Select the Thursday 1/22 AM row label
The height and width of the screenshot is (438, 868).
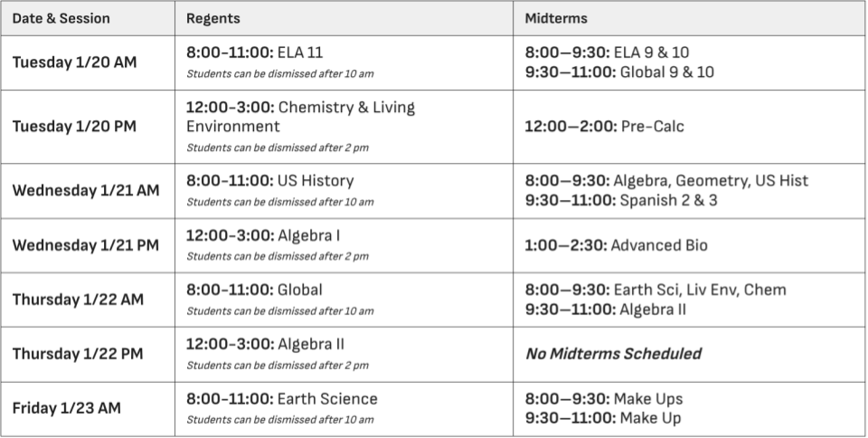tap(78, 300)
